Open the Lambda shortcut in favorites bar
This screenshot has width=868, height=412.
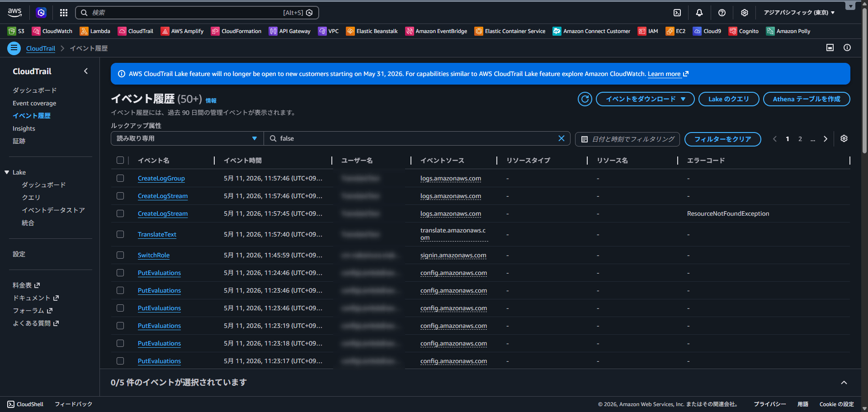(95, 31)
